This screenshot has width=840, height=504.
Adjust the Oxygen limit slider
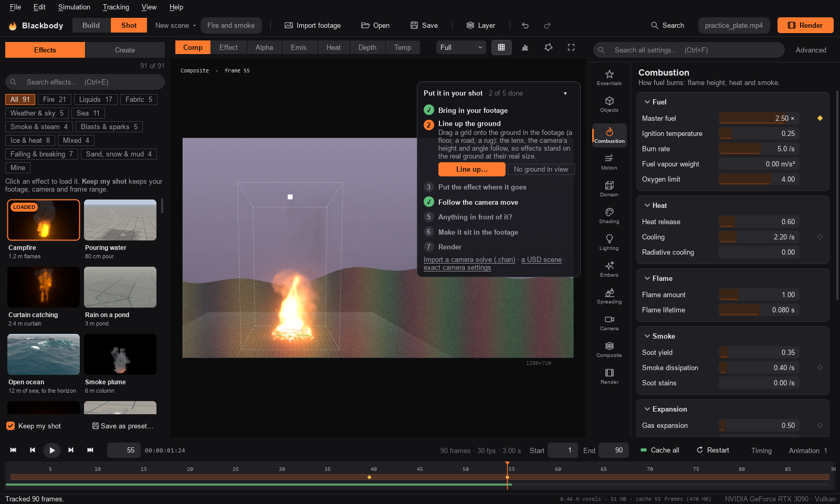[x=759, y=179]
